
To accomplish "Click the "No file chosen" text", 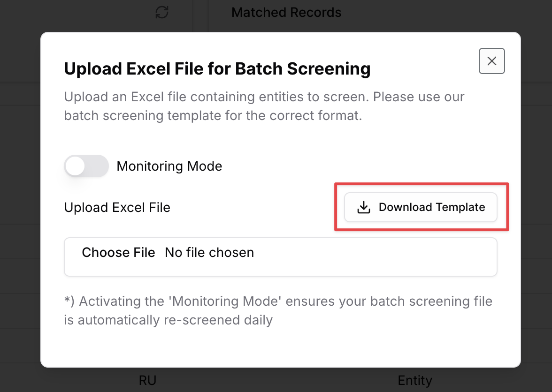I will 209,252.
